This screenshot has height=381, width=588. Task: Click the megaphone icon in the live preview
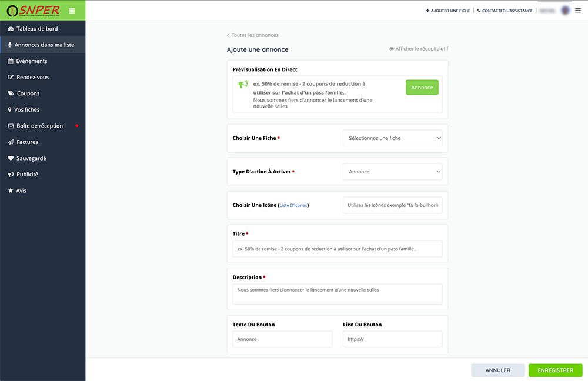(x=243, y=84)
